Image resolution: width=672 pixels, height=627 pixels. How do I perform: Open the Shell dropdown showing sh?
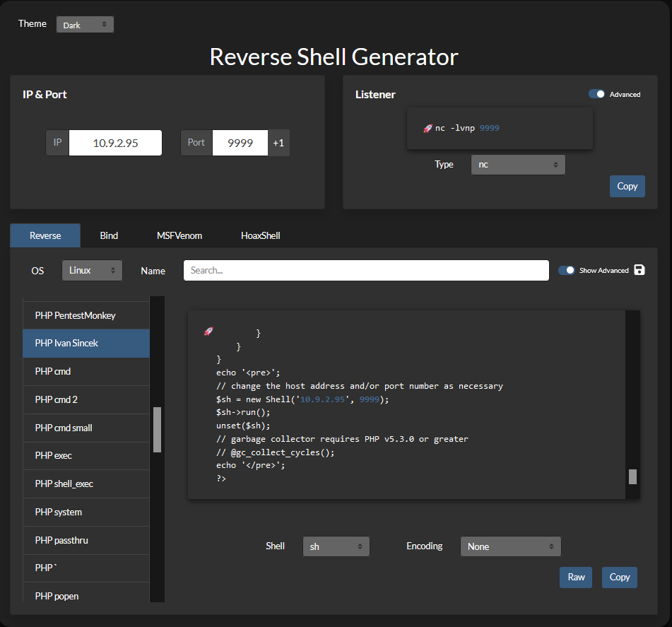pos(336,546)
